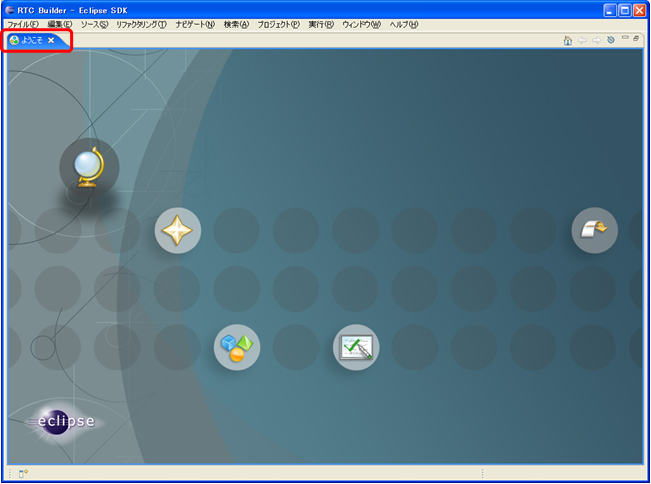Open the プロジェクト(P) menu
The width and height of the screenshot is (651, 484).
pos(279,24)
